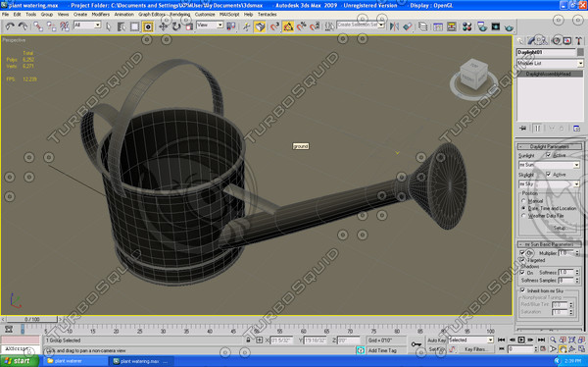This screenshot has width=588, height=367.
Task: Select the Select and Link tool
Action: point(38,26)
